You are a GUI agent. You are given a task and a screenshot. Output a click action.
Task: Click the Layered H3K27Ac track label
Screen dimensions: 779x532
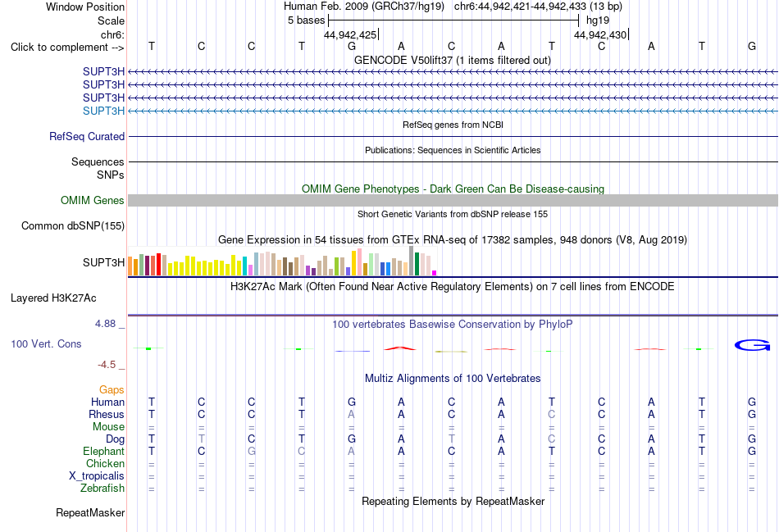click(x=53, y=298)
